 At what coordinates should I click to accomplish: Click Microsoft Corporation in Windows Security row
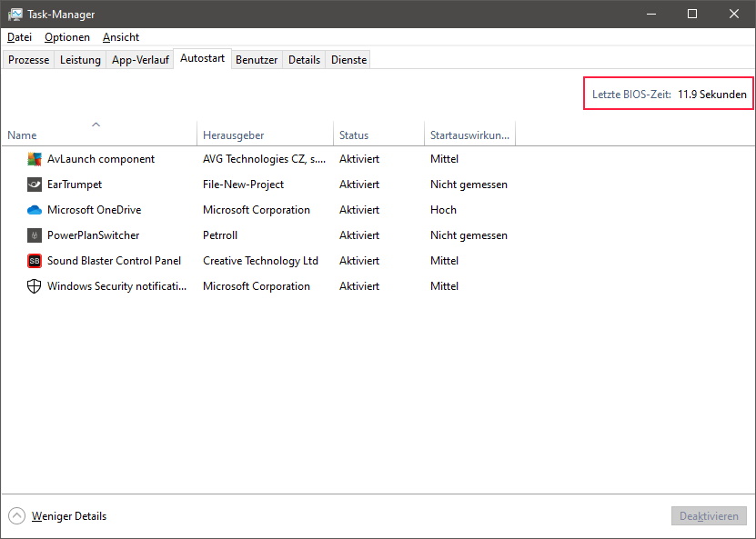coord(256,286)
